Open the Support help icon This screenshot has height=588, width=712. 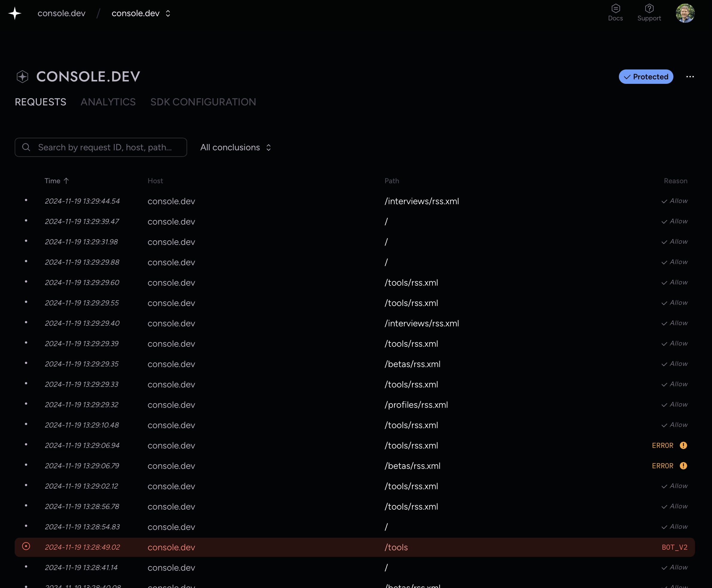pyautogui.click(x=649, y=9)
